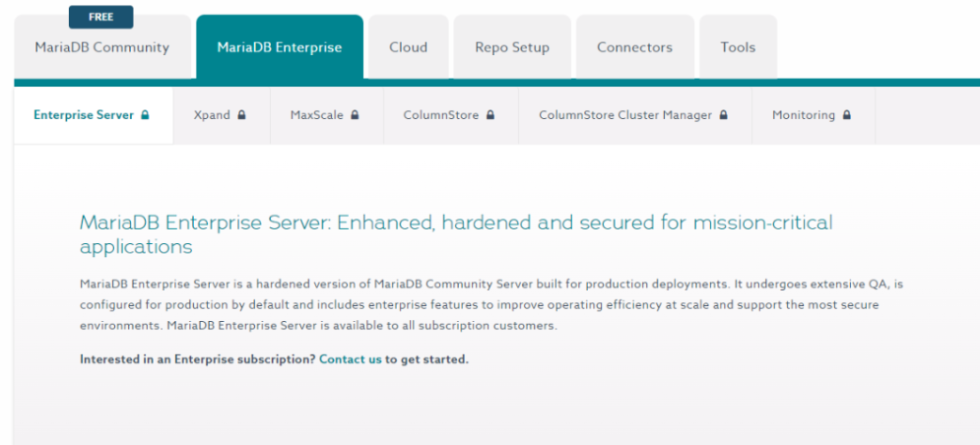Viewport: 980px width, 445px height.
Task: Go to the Connectors tab
Action: click(x=634, y=47)
